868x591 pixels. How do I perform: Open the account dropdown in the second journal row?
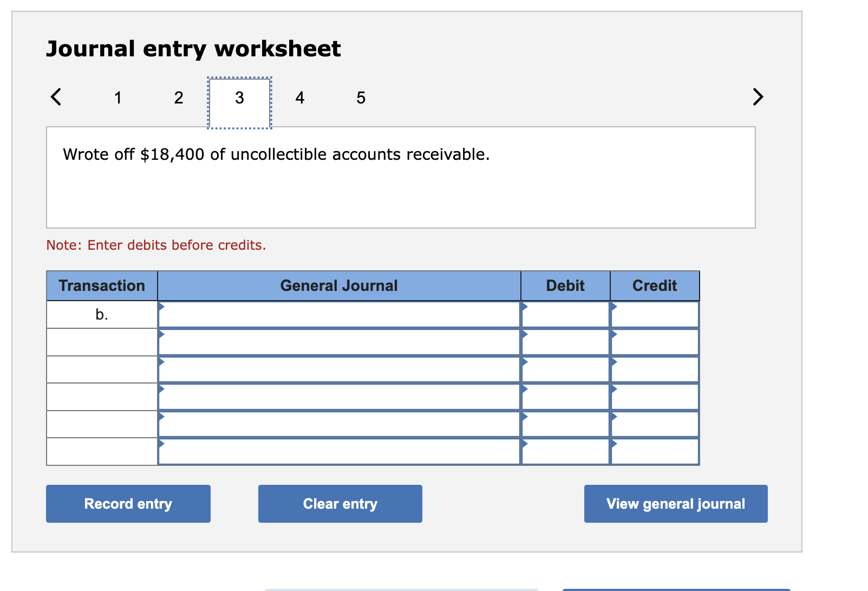161,334
